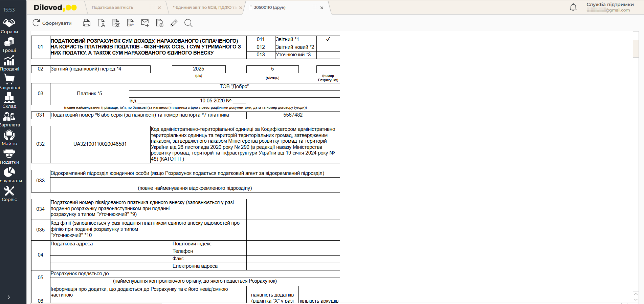Open page settings icon
The width and height of the screenshot is (644, 304).
[159, 23]
